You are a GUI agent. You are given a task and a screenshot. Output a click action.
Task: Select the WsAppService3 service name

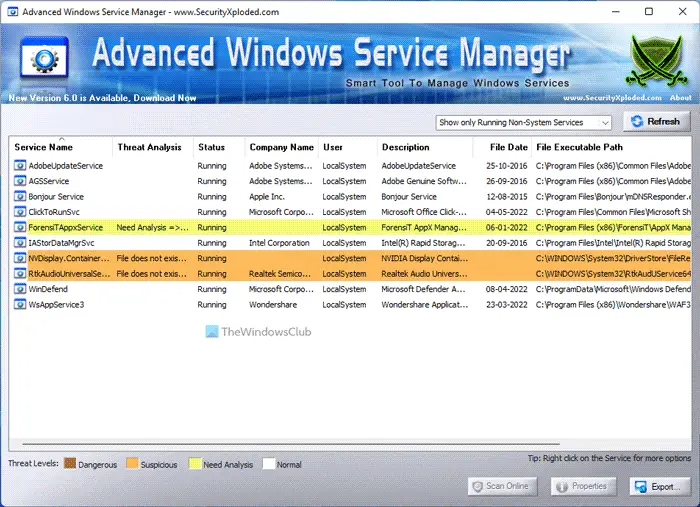coord(56,304)
